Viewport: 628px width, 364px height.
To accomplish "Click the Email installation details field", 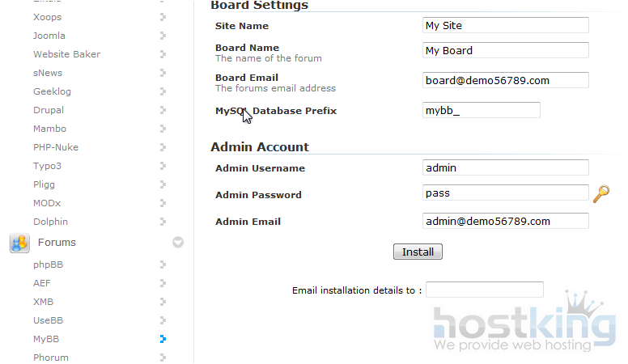I will [x=484, y=290].
